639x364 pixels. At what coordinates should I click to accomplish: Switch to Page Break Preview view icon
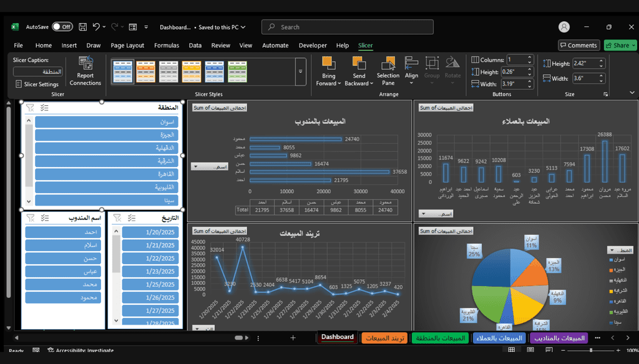coord(549,350)
